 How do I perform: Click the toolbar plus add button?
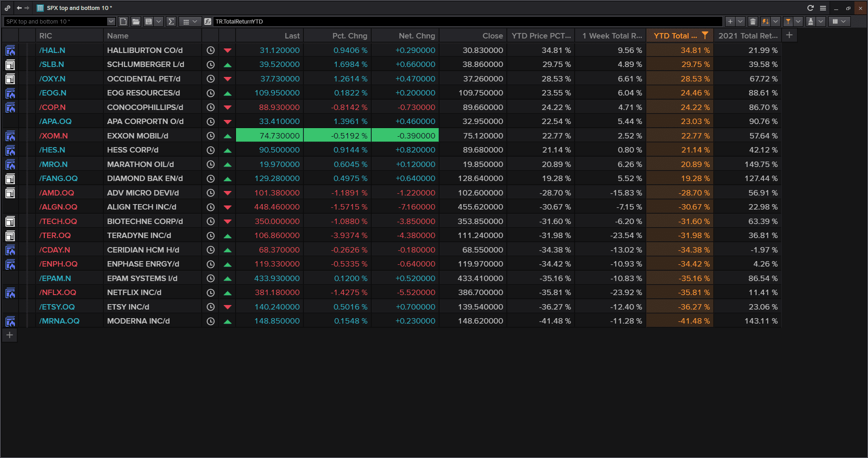[730, 21]
